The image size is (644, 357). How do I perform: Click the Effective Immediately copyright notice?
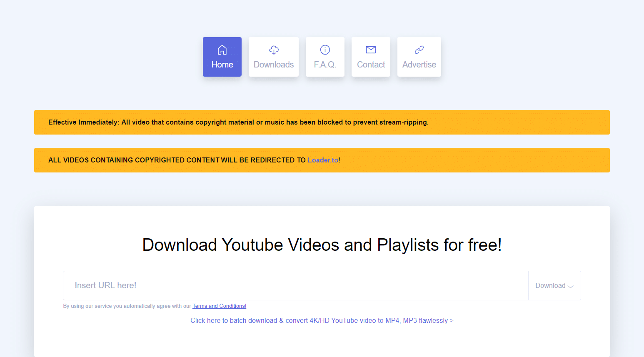pos(322,122)
